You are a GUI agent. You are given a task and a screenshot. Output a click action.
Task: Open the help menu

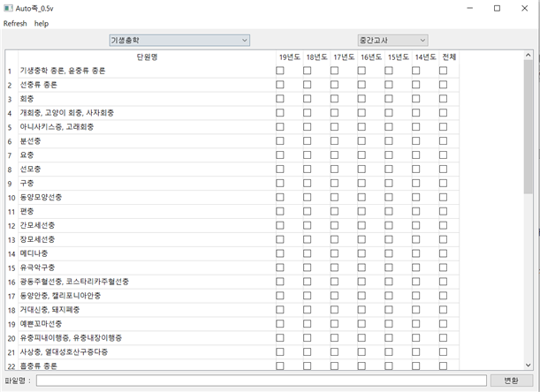(x=42, y=24)
